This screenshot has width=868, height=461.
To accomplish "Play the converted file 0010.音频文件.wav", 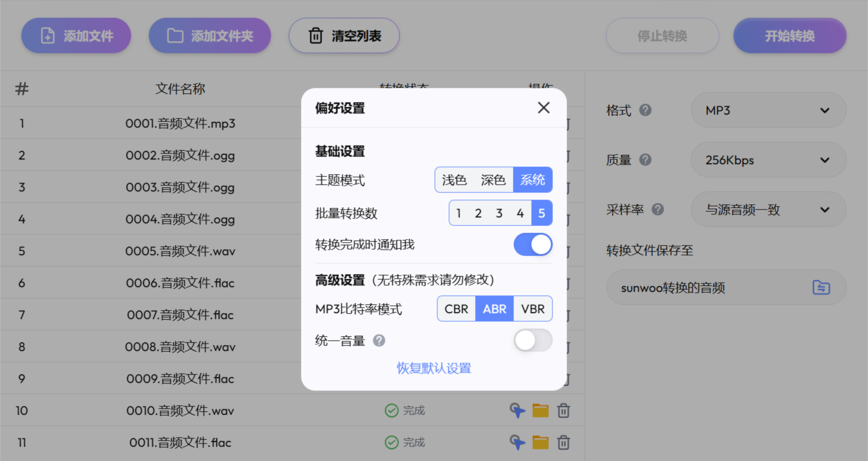I will click(x=517, y=410).
